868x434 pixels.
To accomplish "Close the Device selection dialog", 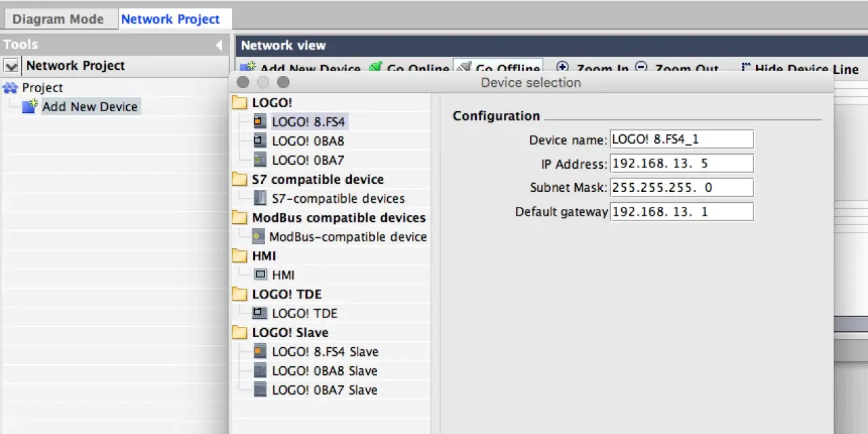I will point(243,82).
